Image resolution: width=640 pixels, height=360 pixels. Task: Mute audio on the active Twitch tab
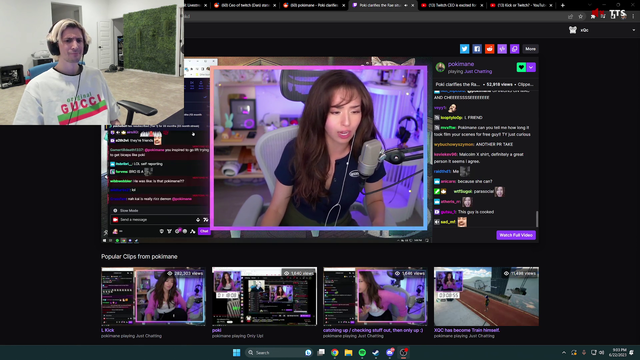[405, 5]
